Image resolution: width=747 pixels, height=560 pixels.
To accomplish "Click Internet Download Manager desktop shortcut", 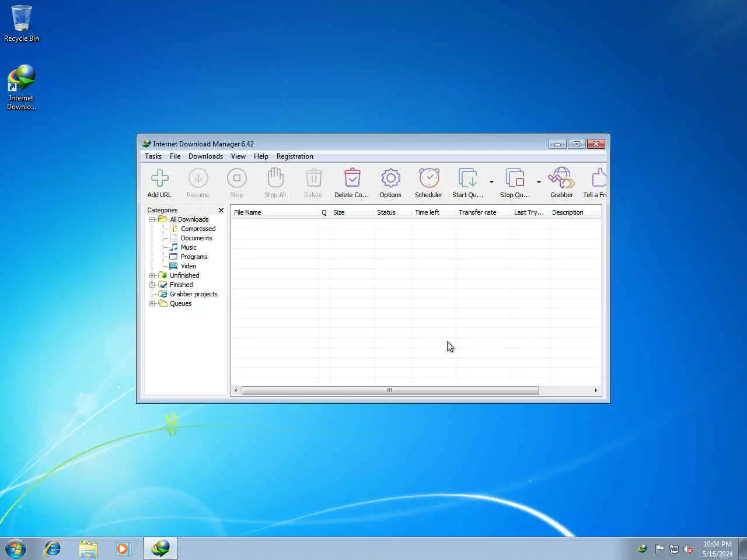I will pos(22,87).
